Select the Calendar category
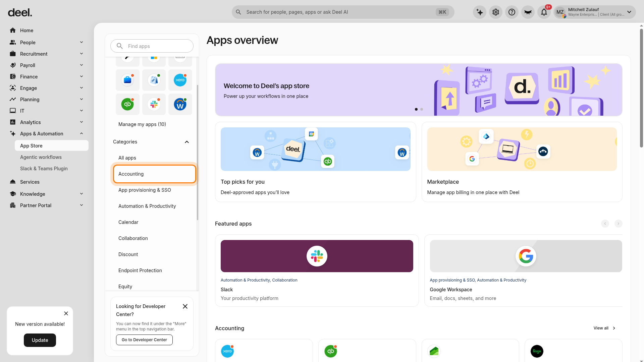 coord(155,222)
